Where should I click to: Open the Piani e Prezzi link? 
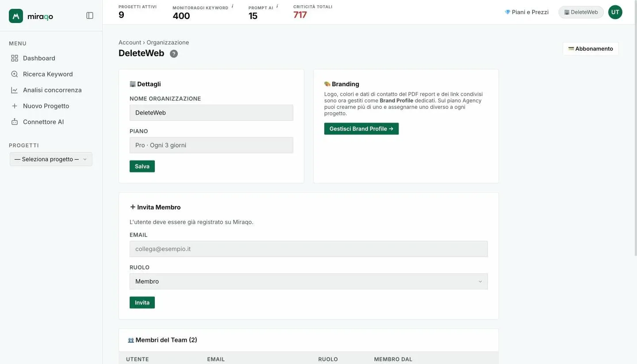tap(526, 12)
